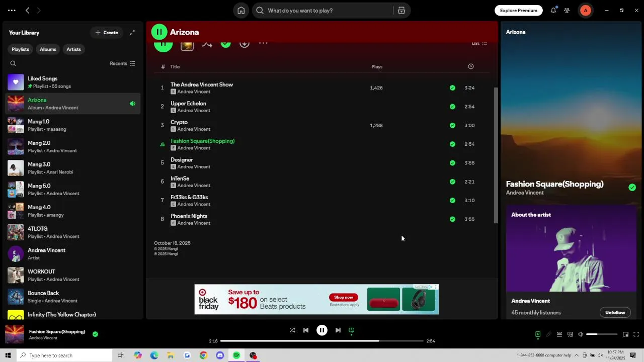This screenshot has height=362, width=644.
Task: Filter library by Playlists
Action: point(21,49)
